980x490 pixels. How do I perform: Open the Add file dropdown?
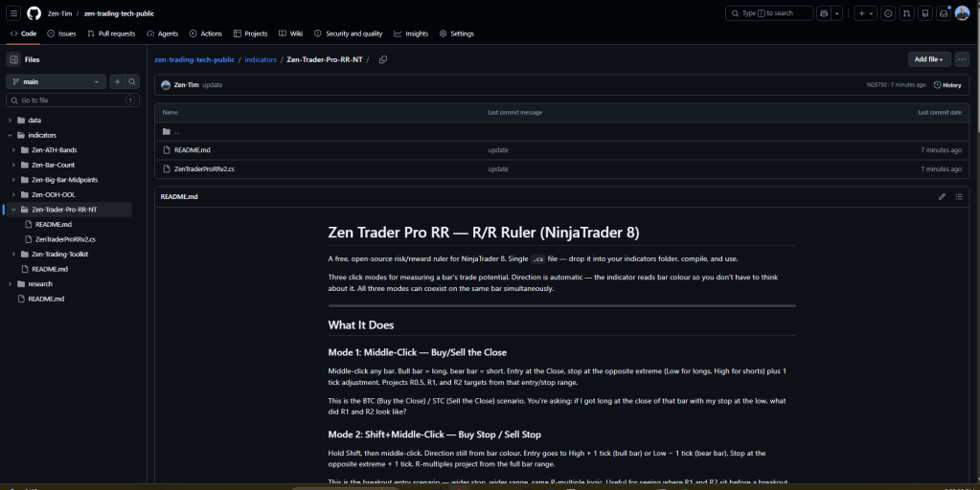point(929,59)
